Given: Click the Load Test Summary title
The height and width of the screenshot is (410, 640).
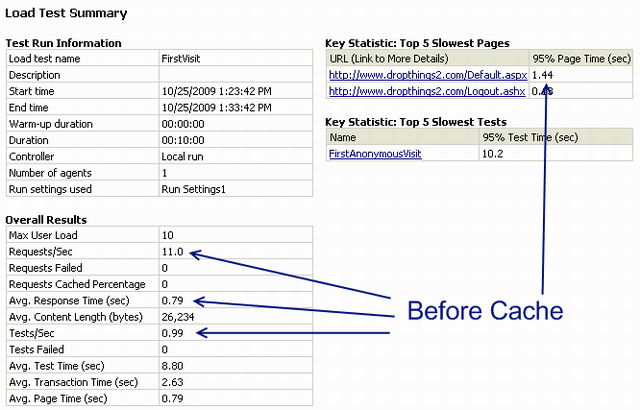Looking at the screenshot, I should click(66, 13).
